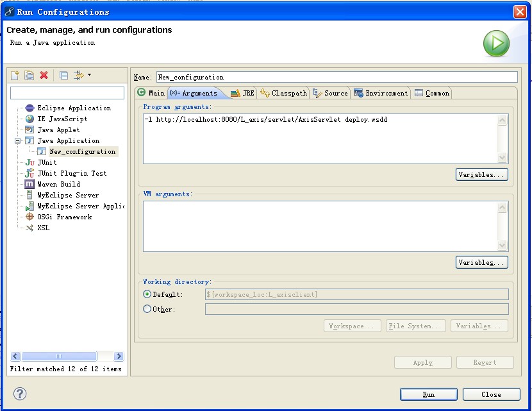Click the red Delete configuration icon
This screenshot has height=411, width=532.
(44, 76)
